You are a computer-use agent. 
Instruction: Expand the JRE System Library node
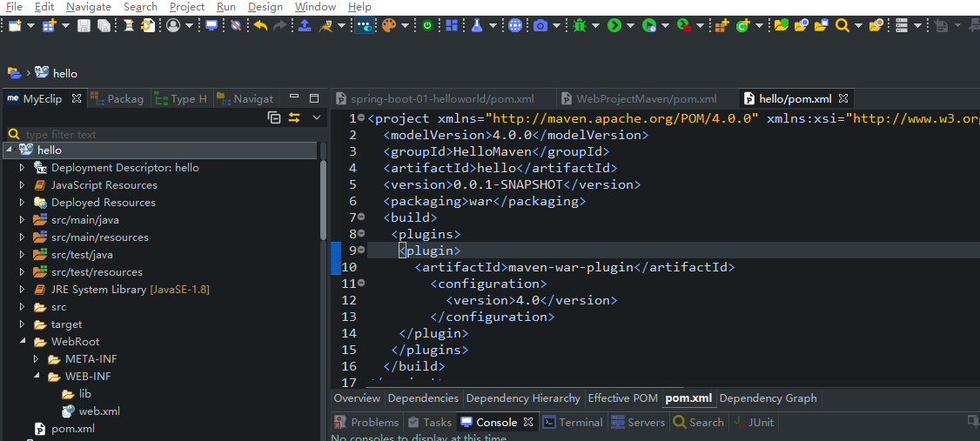(x=23, y=290)
